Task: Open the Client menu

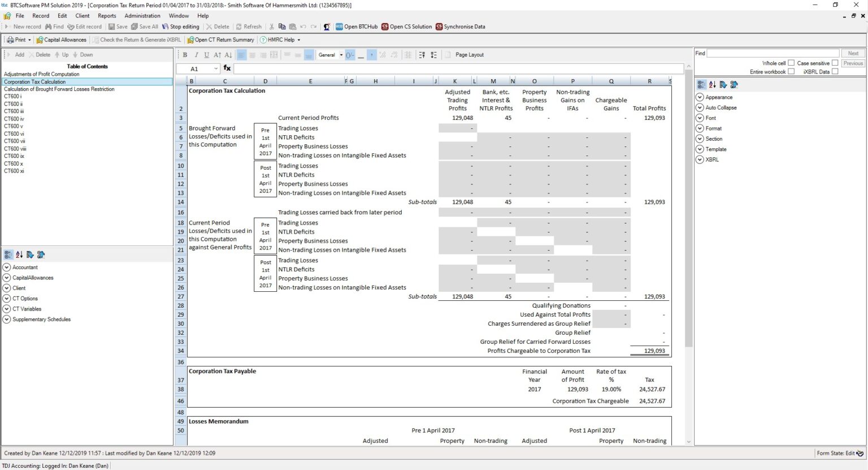Action: click(x=83, y=16)
